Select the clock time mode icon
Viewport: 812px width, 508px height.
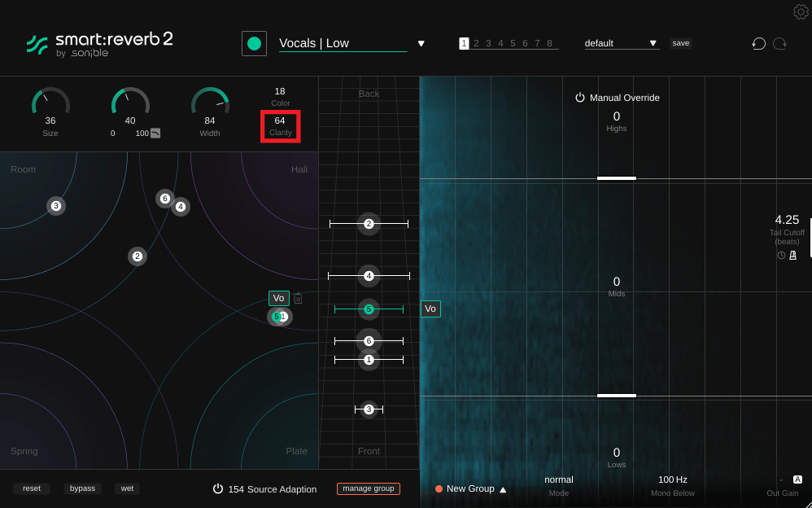781,255
